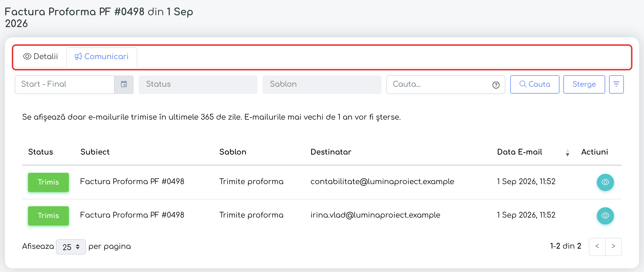View email sent to contabilitate@luminaproiect.example
This screenshot has height=272, width=644.
(605, 182)
